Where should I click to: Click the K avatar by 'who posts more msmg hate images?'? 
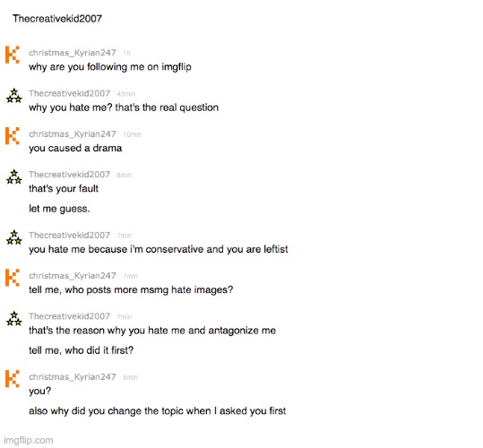click(13, 278)
